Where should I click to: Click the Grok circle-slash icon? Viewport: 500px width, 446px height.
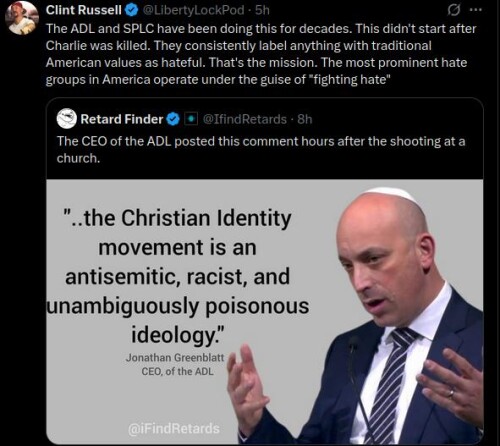(x=453, y=11)
